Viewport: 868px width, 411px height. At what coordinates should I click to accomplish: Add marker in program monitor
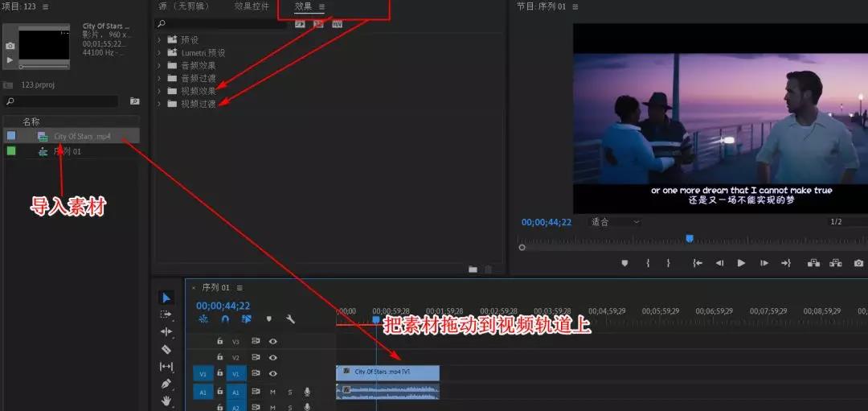(x=624, y=263)
